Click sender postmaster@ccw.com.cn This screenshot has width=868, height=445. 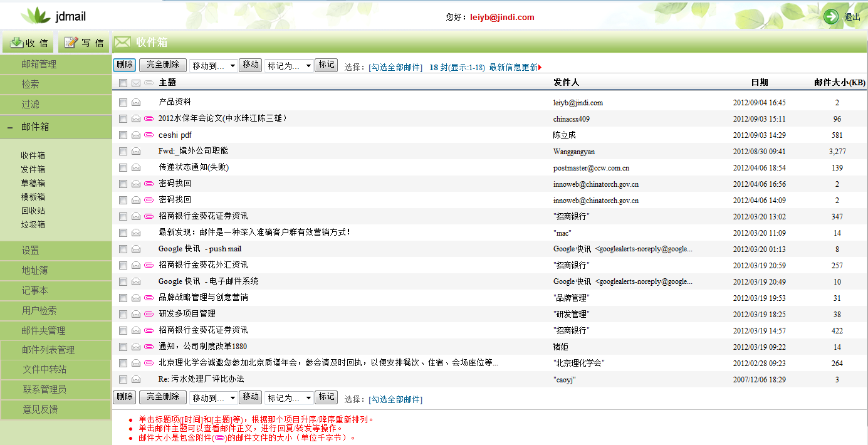point(592,168)
